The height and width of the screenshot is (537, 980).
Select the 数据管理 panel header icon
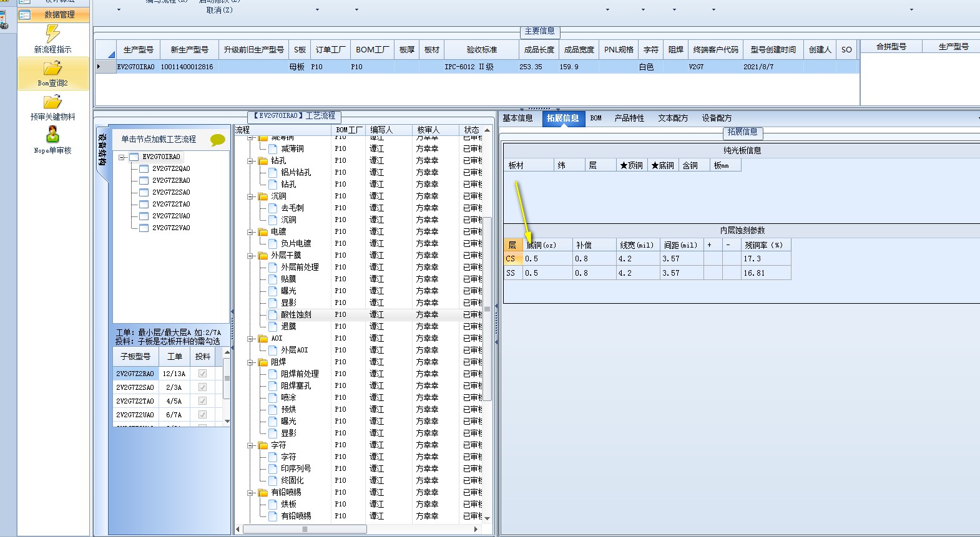tap(25, 14)
